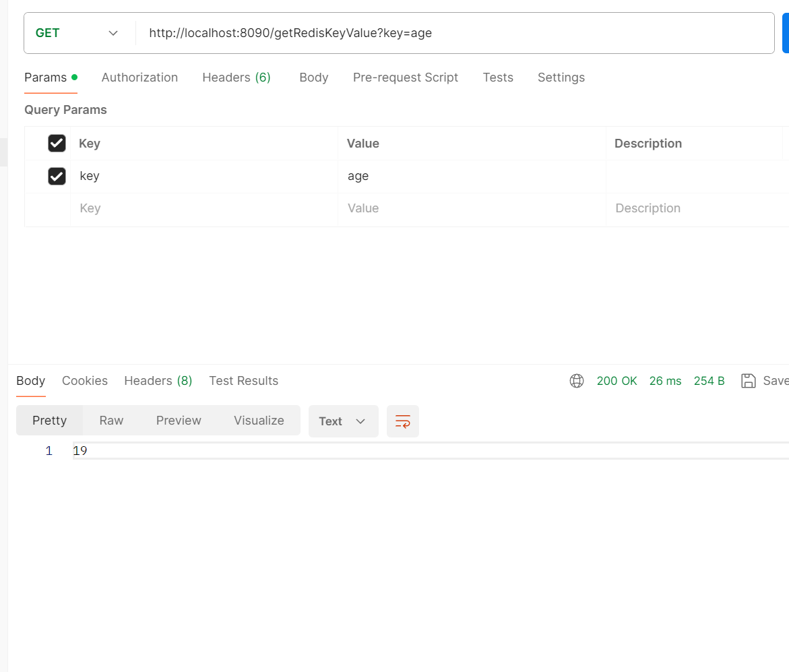Click the Save response disk icon

coord(749,381)
